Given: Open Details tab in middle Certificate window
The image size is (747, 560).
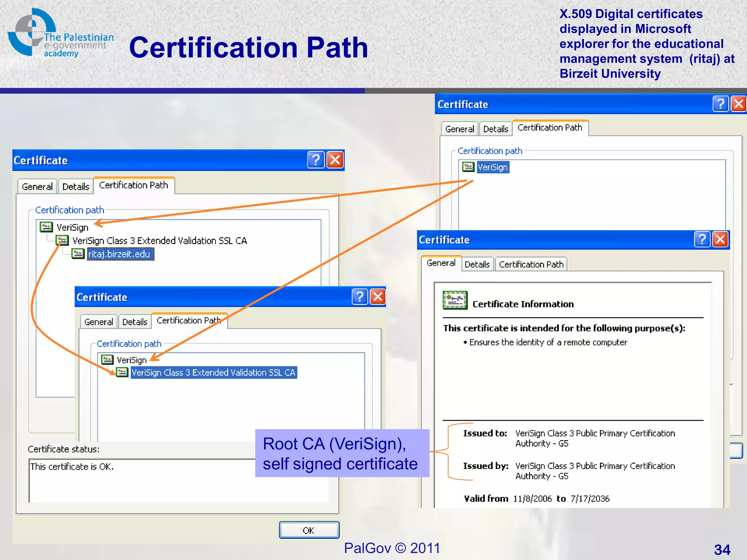Looking at the screenshot, I should [x=135, y=322].
